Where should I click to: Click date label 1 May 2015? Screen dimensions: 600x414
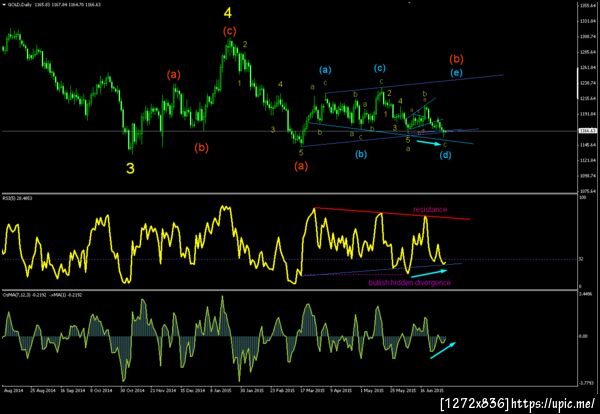coord(372,391)
